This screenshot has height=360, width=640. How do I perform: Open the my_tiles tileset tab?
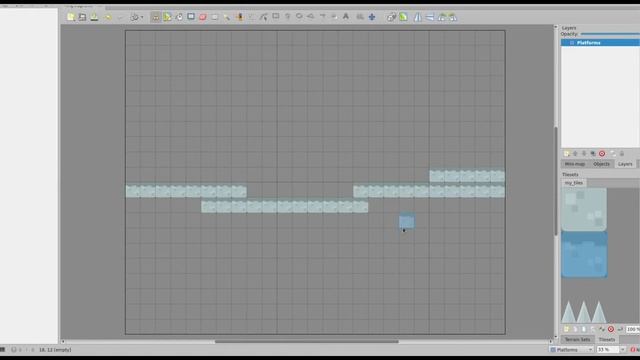coord(574,183)
